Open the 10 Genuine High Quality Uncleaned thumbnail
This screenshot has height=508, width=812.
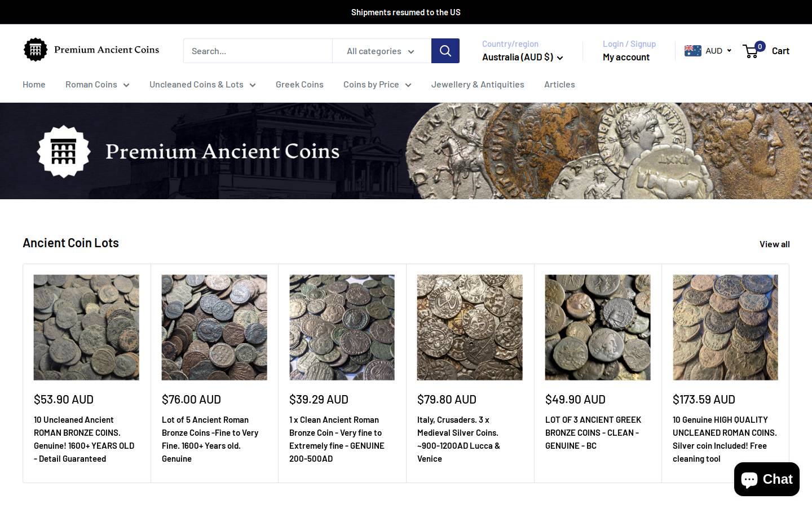coord(725,327)
